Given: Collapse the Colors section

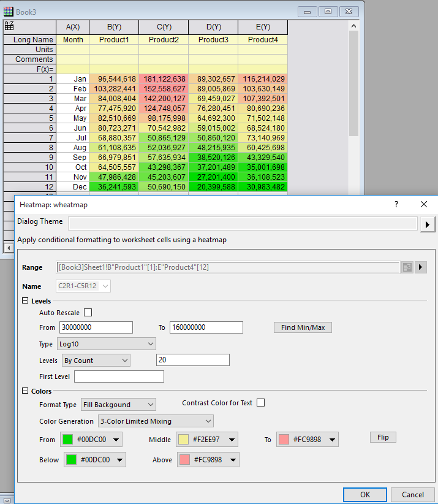Looking at the screenshot, I should click(25, 391).
